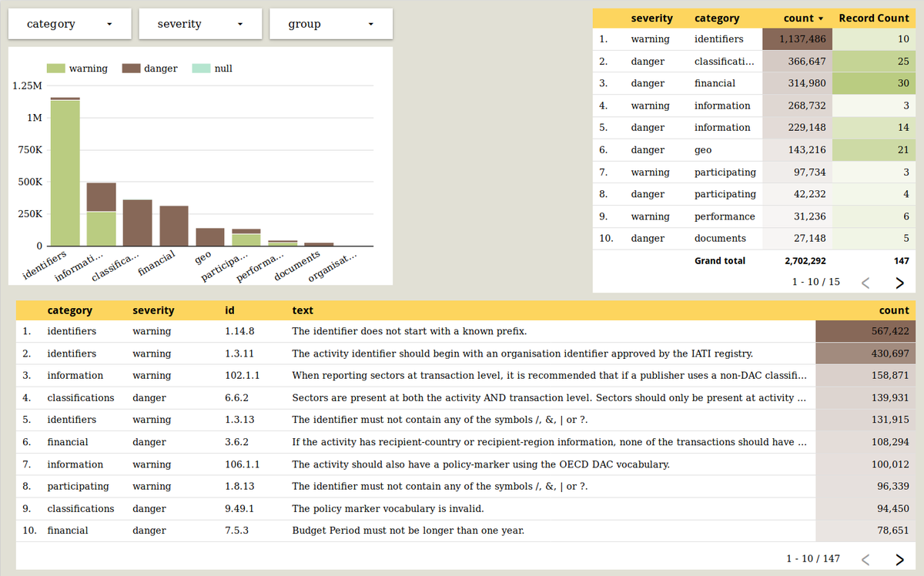Image resolution: width=924 pixels, height=576 pixels.
Task: Select the 366,647 count cell
Action: [x=798, y=61]
